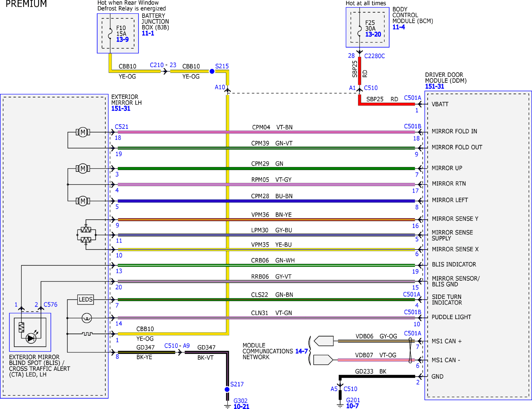Viewport: 532px width, 409px height.
Task: Click the mirror heater element symbol
Action: pyautogui.click(x=87, y=334)
